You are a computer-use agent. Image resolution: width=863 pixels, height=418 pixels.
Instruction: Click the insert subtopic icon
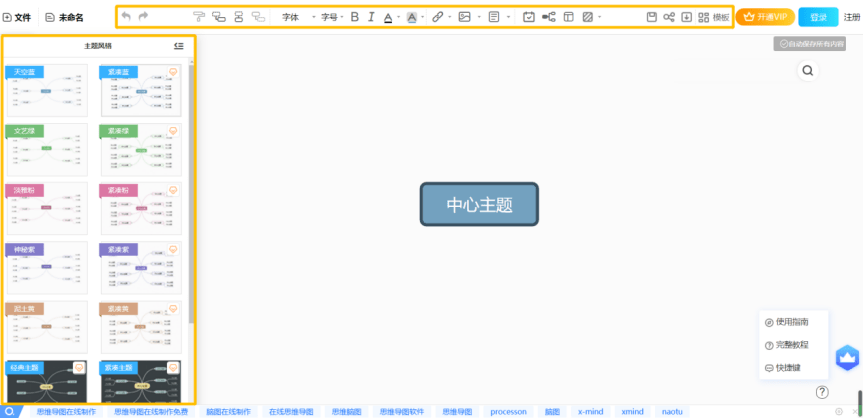click(219, 17)
